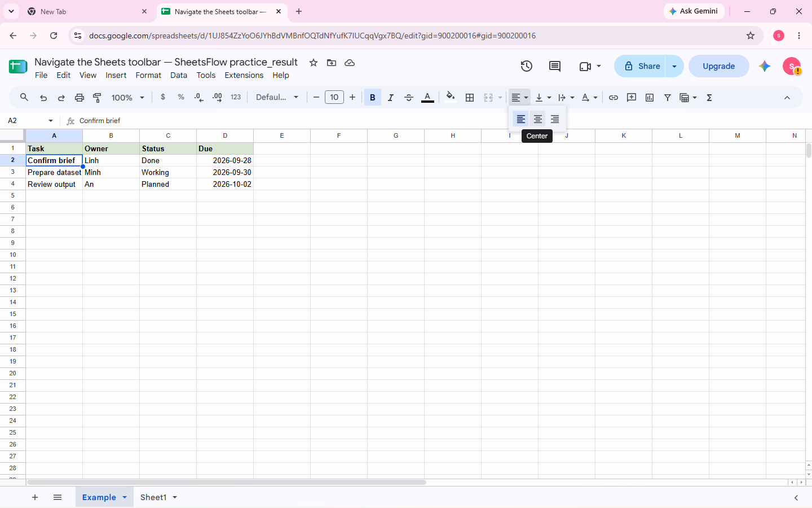Undo the last action
The width and height of the screenshot is (812, 508).
click(x=43, y=98)
